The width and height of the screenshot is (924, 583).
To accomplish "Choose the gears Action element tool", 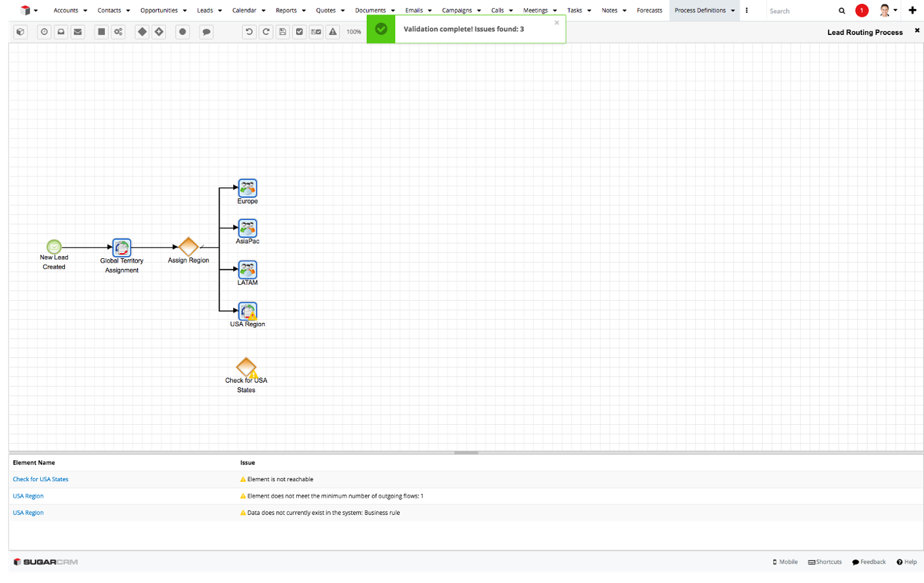I will (x=118, y=32).
